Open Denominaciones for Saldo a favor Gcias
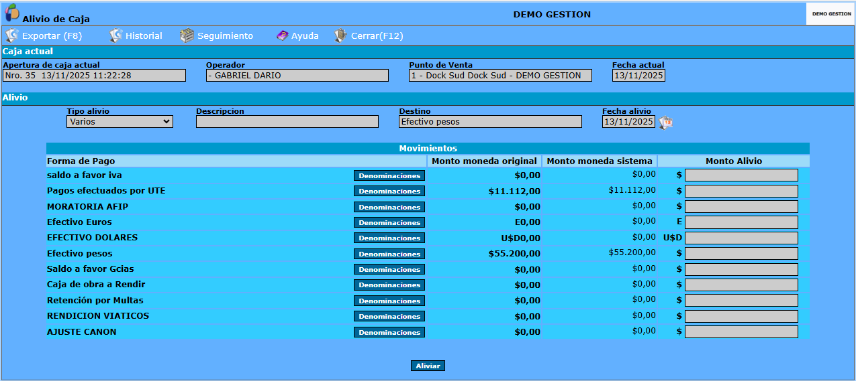This screenshot has width=856, height=381. click(389, 270)
